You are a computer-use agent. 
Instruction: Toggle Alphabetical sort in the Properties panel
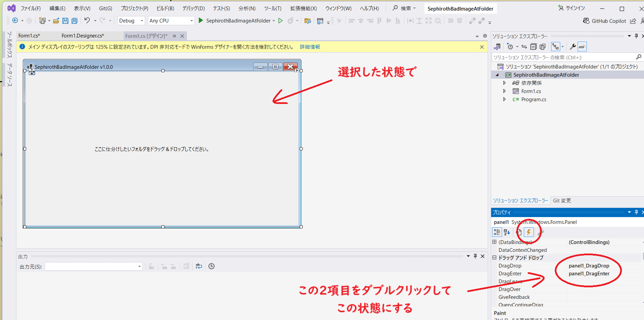click(507, 232)
